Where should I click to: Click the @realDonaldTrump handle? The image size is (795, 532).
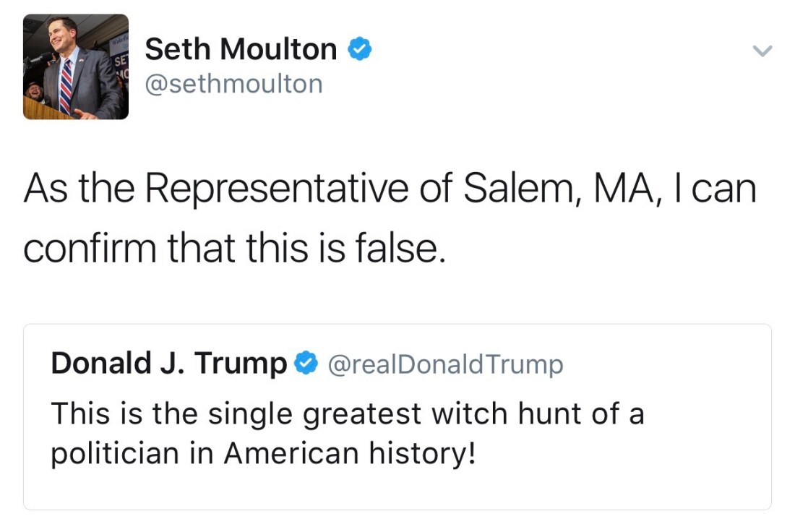click(445, 364)
